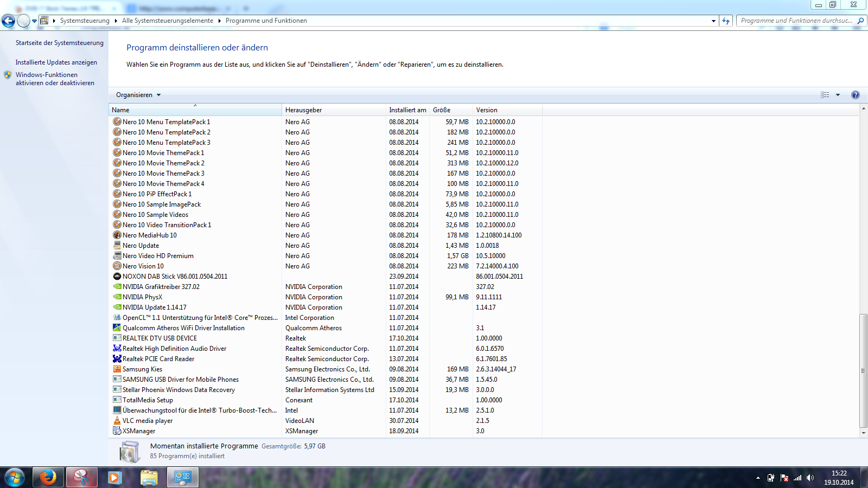Screen dimensions: 868x488
Task: Sort by the Herausgeber column header
Action: pyautogui.click(x=334, y=110)
